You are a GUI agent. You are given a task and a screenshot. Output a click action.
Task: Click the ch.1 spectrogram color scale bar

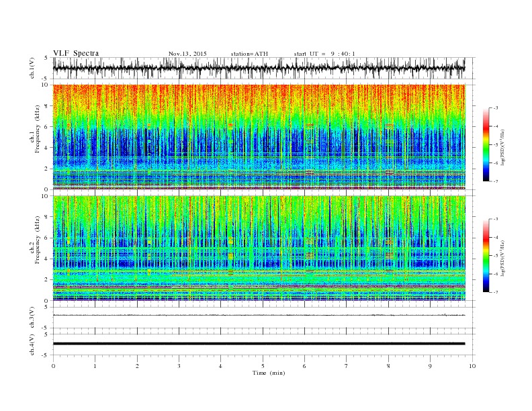click(x=486, y=144)
